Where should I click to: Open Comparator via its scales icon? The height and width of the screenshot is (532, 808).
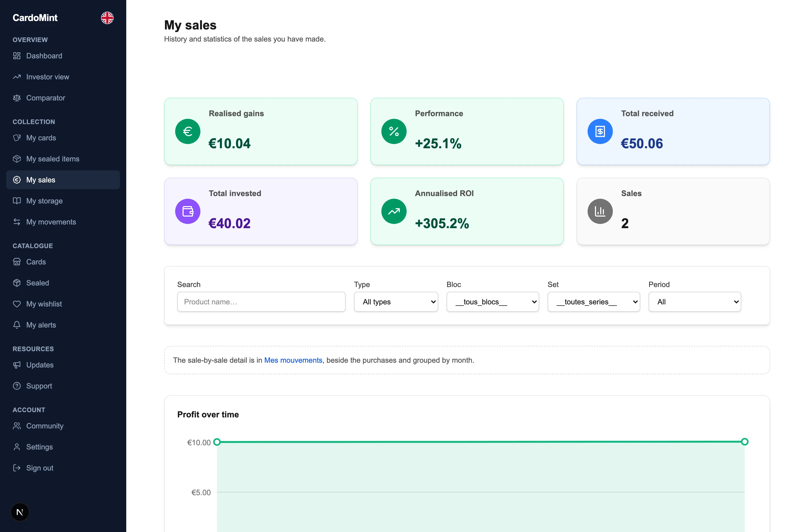tap(17, 98)
